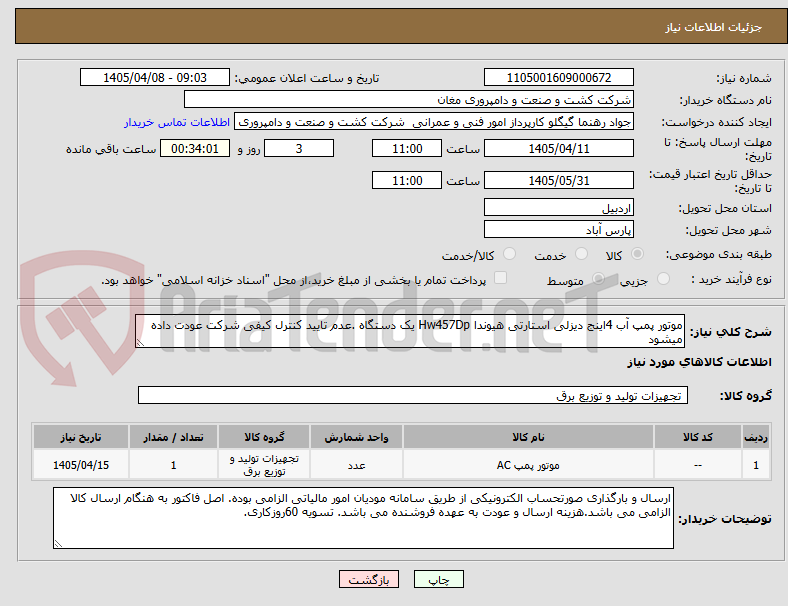788x606 pixels.
Task: Click the بازگشت (back) button
Action: (x=369, y=579)
